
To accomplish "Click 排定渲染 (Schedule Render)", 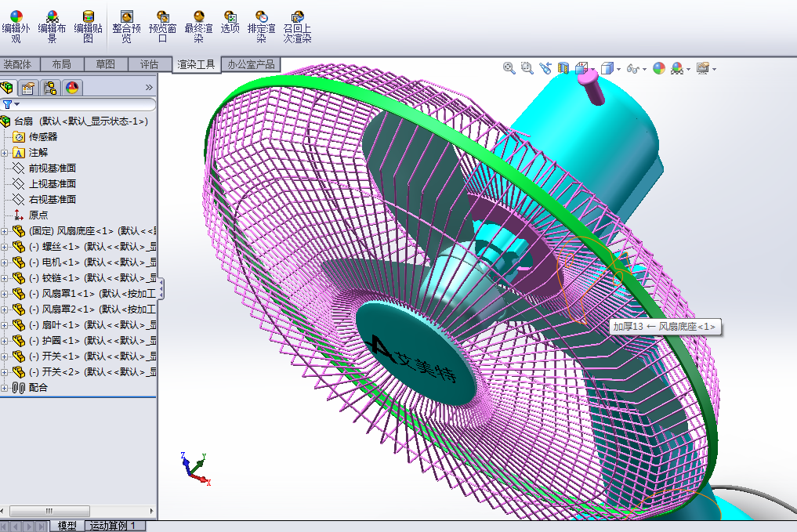I will click(x=261, y=27).
